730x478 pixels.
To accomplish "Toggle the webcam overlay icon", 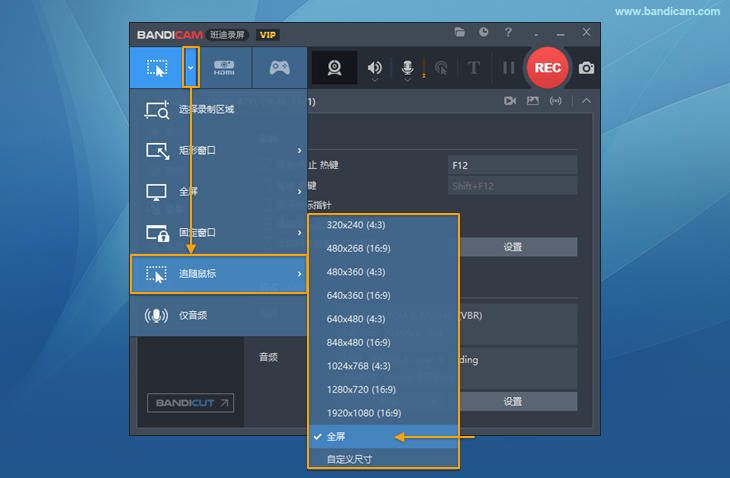I will pyautogui.click(x=334, y=68).
